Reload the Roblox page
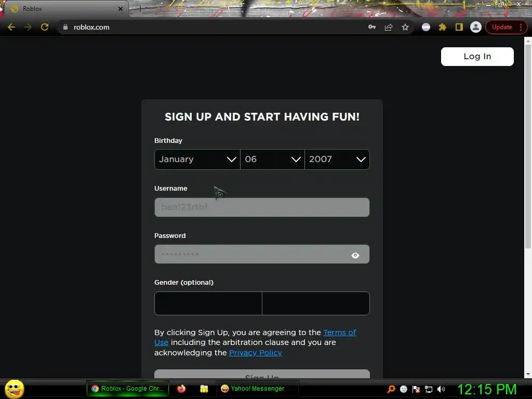The width and height of the screenshot is (532, 399). [x=45, y=27]
